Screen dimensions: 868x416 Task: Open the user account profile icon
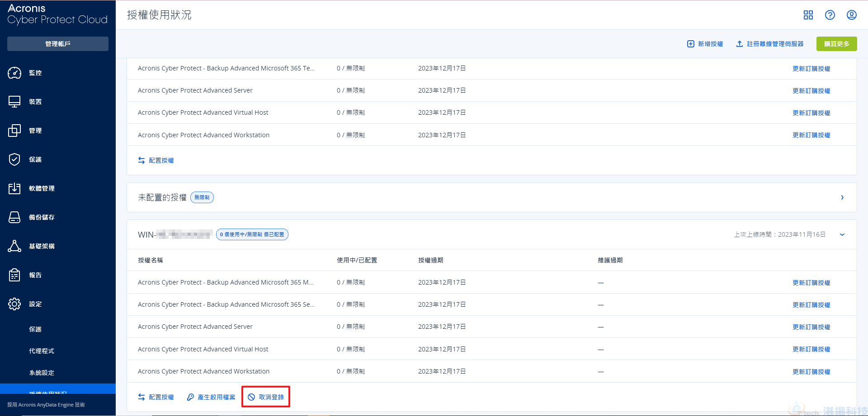click(x=852, y=15)
